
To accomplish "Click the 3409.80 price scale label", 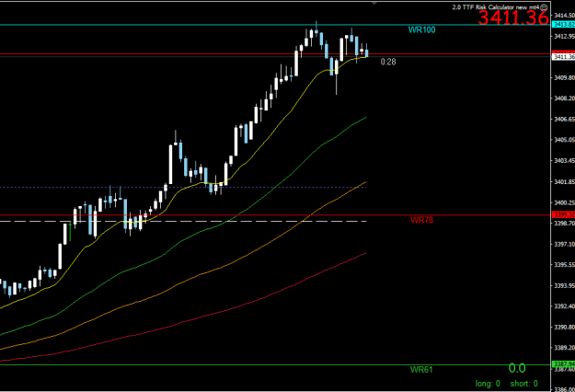I will coord(564,77).
